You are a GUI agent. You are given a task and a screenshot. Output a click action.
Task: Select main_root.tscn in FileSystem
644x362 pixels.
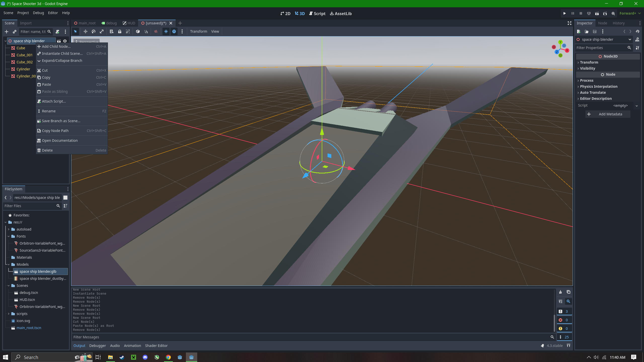(x=29, y=328)
